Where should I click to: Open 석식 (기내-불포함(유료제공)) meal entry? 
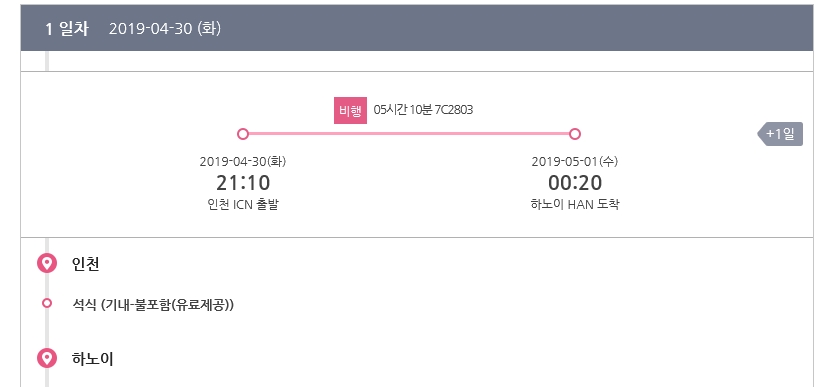coord(153,305)
